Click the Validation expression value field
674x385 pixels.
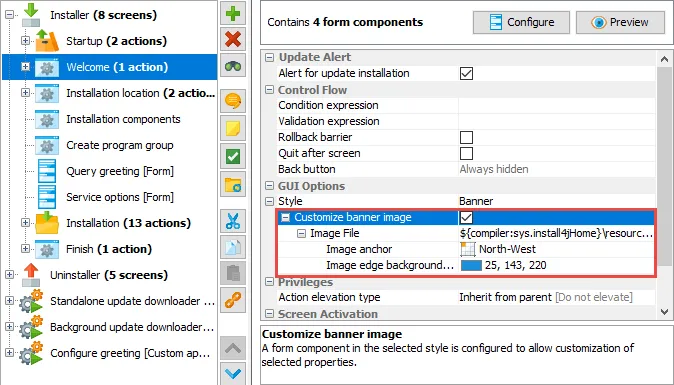(557, 121)
